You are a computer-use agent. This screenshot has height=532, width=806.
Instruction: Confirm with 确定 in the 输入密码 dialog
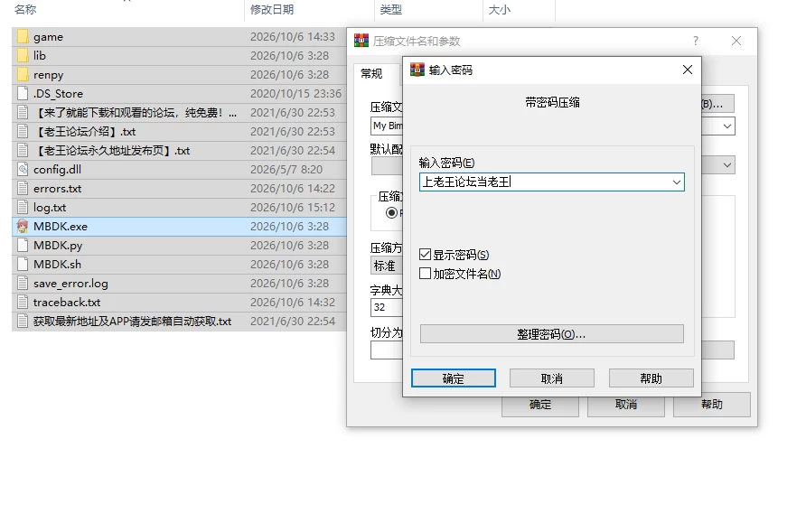[454, 378]
